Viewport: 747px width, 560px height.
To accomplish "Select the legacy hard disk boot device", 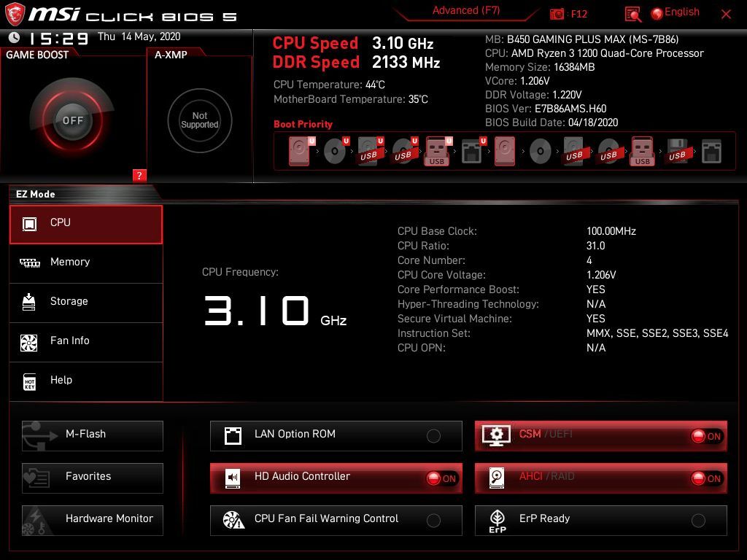I will [x=505, y=152].
